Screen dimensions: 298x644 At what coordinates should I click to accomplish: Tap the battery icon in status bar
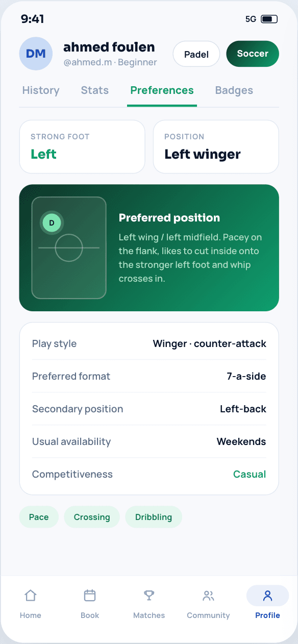click(269, 19)
